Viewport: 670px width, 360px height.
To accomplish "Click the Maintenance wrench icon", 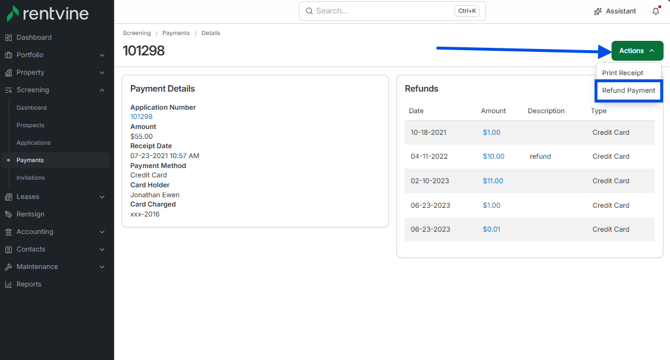I will 8,267.
